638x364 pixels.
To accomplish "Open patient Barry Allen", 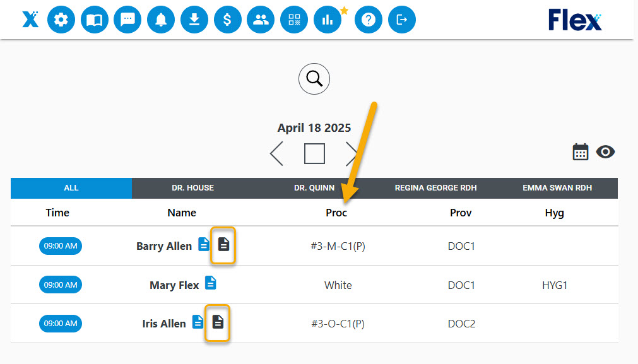I will 164,247.
